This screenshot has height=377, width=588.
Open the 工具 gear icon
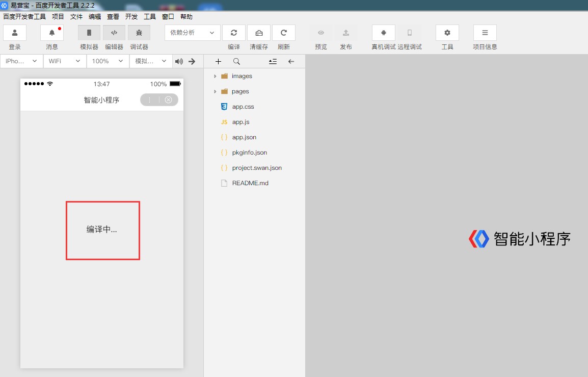447,33
